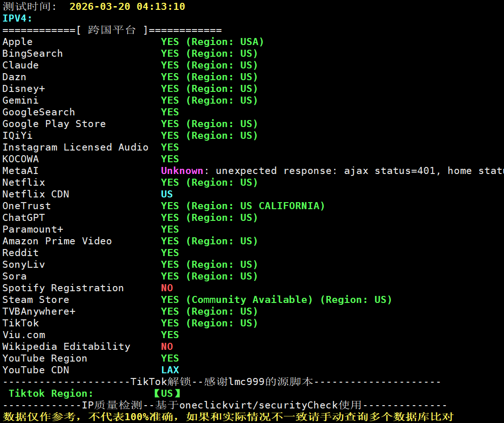Click the Claude row label

pos(21,65)
